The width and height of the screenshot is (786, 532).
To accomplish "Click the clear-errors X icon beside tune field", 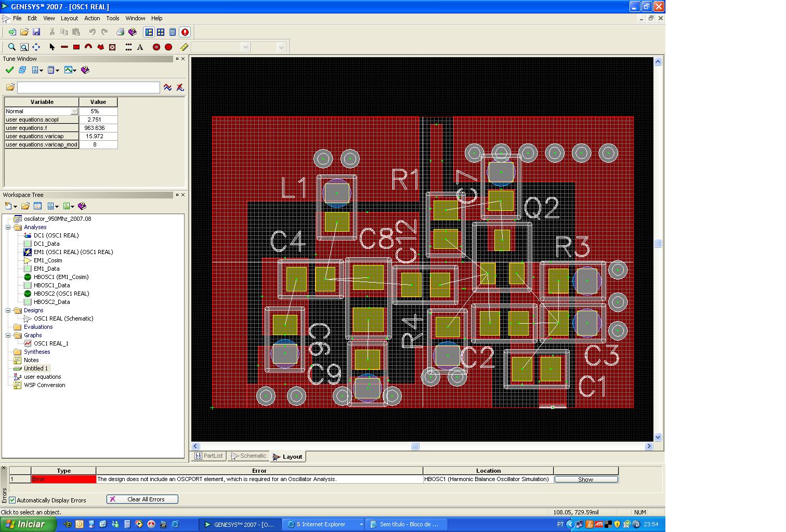I will pos(180,87).
